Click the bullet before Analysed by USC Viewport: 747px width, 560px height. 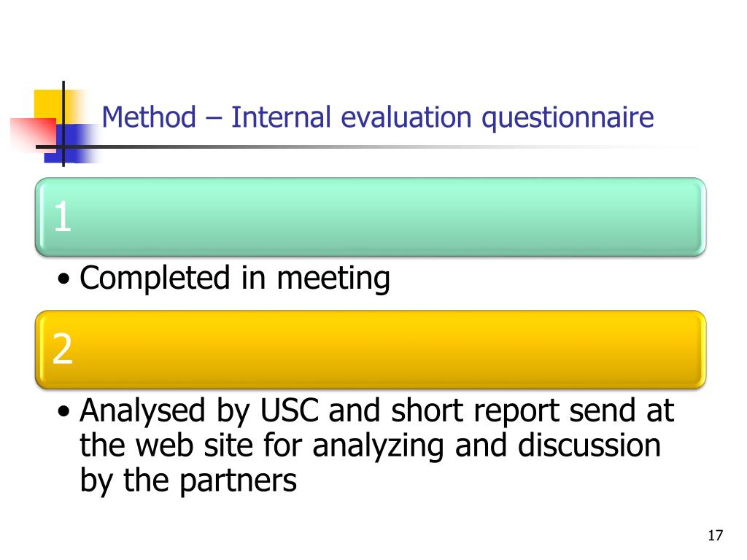point(63,411)
